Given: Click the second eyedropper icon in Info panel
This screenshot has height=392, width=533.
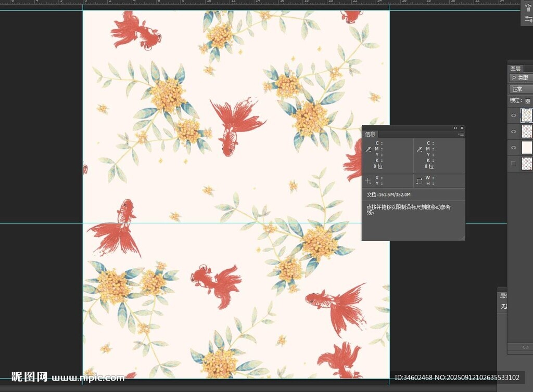Looking at the screenshot, I should pyautogui.click(x=420, y=149).
